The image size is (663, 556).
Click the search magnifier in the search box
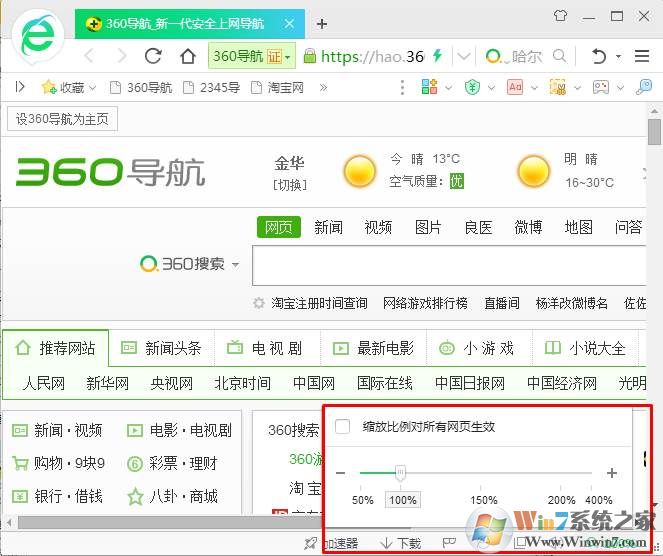tap(560, 56)
